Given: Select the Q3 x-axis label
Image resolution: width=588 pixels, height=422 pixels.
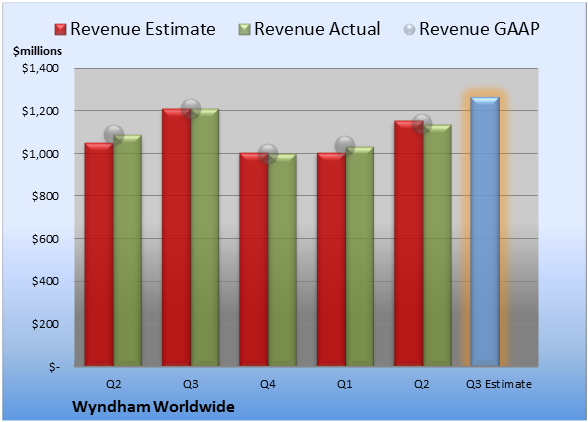Looking at the screenshot, I should (x=190, y=384).
